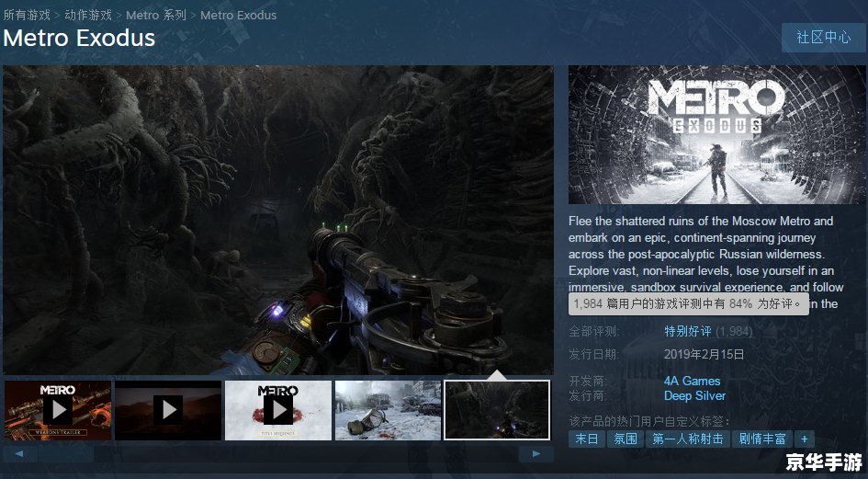Select the 末日 tag
The width and height of the screenshot is (868, 479).
tap(586, 439)
